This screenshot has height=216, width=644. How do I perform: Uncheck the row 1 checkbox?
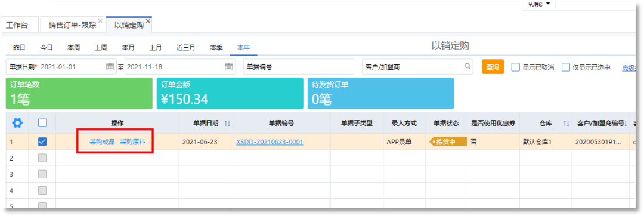tap(42, 141)
